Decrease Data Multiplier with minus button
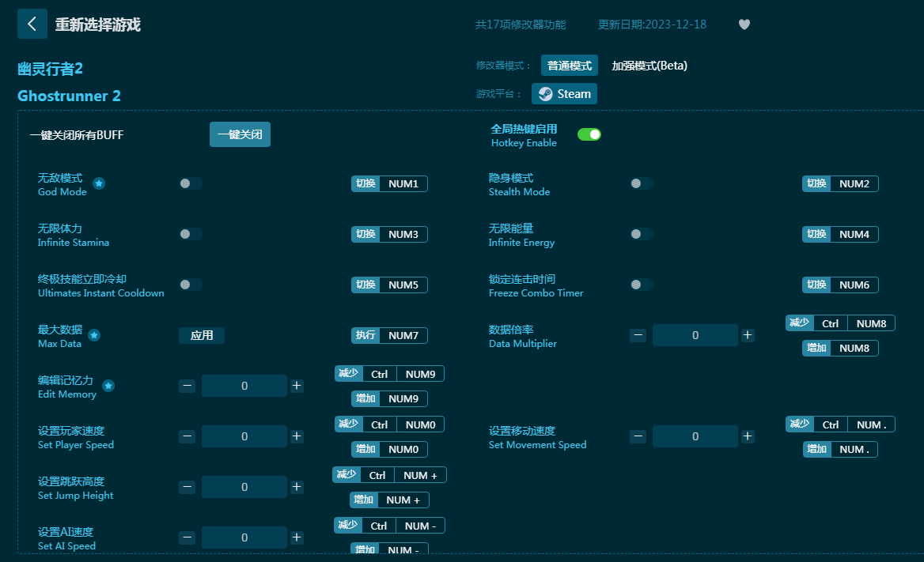924x562 pixels. pyautogui.click(x=638, y=335)
